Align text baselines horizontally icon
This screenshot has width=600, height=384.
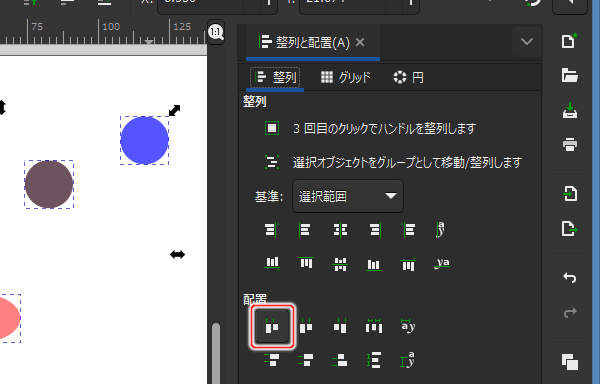(x=442, y=229)
